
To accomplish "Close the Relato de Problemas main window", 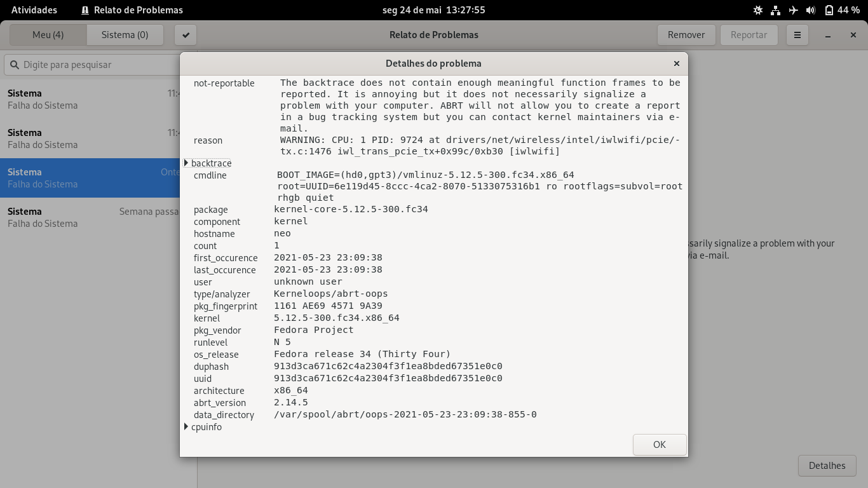I will point(853,36).
